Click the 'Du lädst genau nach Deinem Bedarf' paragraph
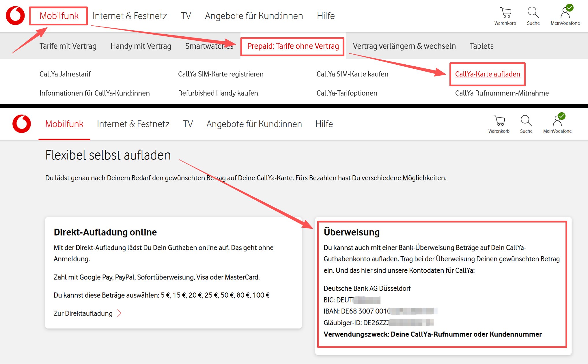The height and width of the screenshot is (364, 588). pyautogui.click(x=246, y=178)
